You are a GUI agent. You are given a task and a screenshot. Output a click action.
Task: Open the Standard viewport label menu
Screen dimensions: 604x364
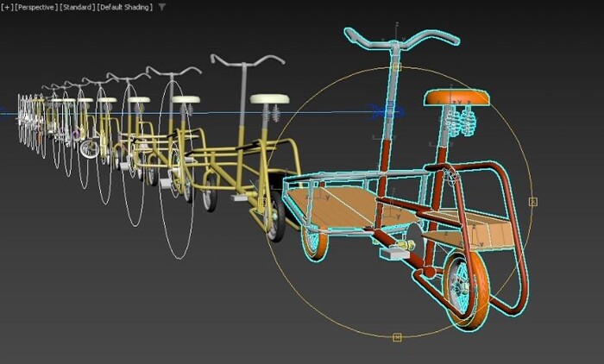(x=78, y=7)
